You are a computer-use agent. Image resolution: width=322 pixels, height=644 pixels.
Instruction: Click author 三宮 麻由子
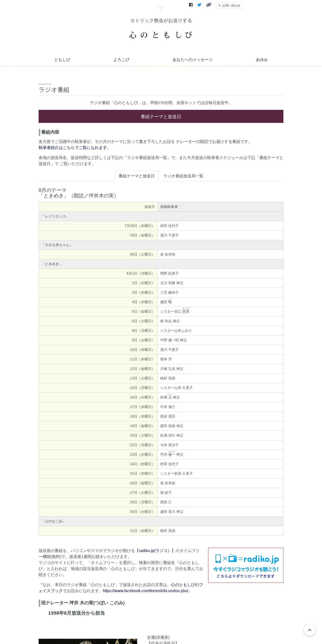click(170, 293)
